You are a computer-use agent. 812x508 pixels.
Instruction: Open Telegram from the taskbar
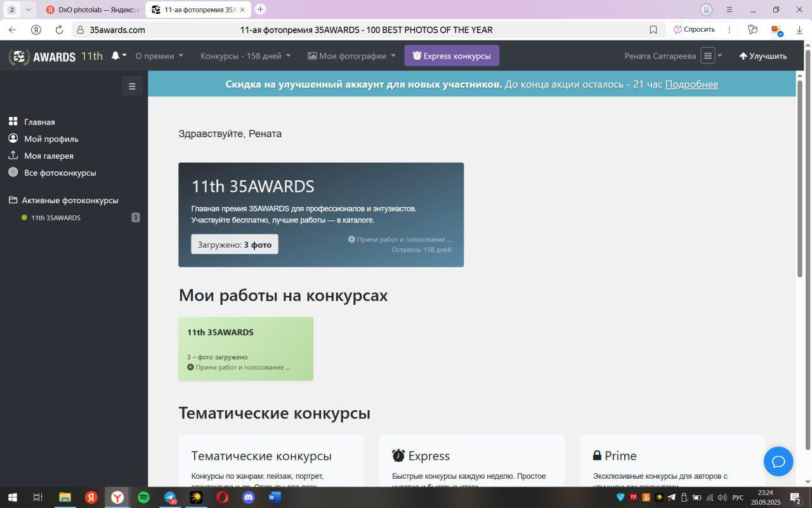tap(170, 497)
